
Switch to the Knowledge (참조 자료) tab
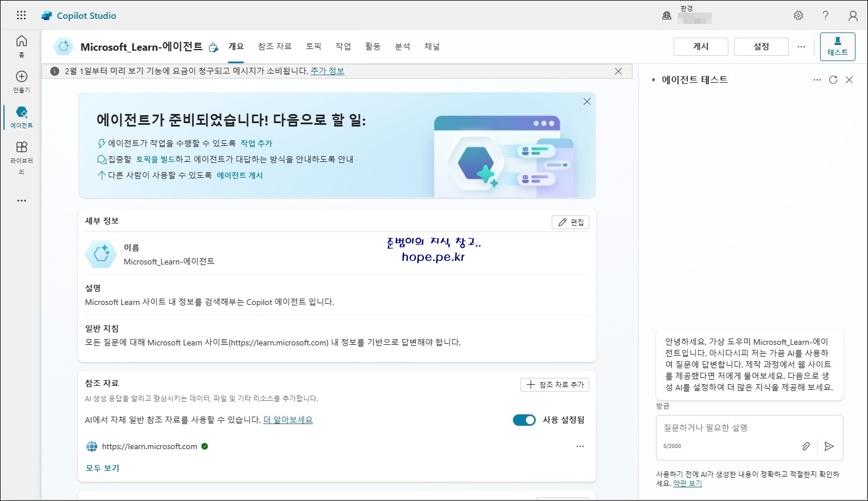275,47
